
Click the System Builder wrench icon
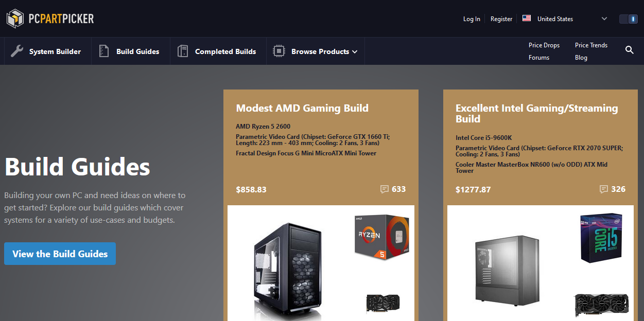tap(17, 51)
